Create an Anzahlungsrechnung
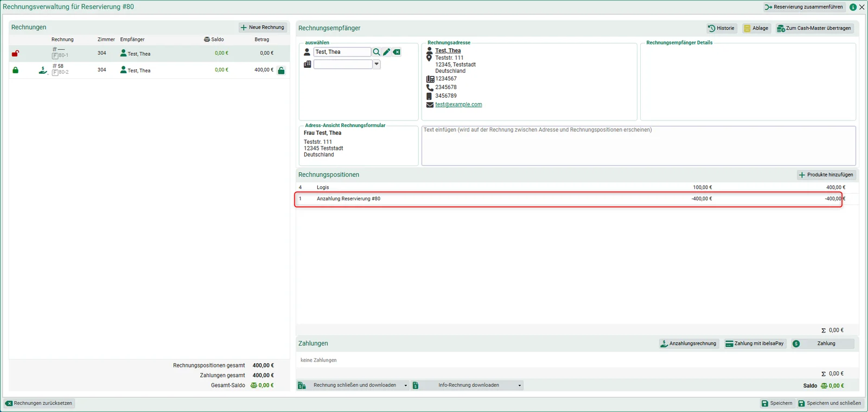Screen dimensions: 868x412 click(x=688, y=344)
